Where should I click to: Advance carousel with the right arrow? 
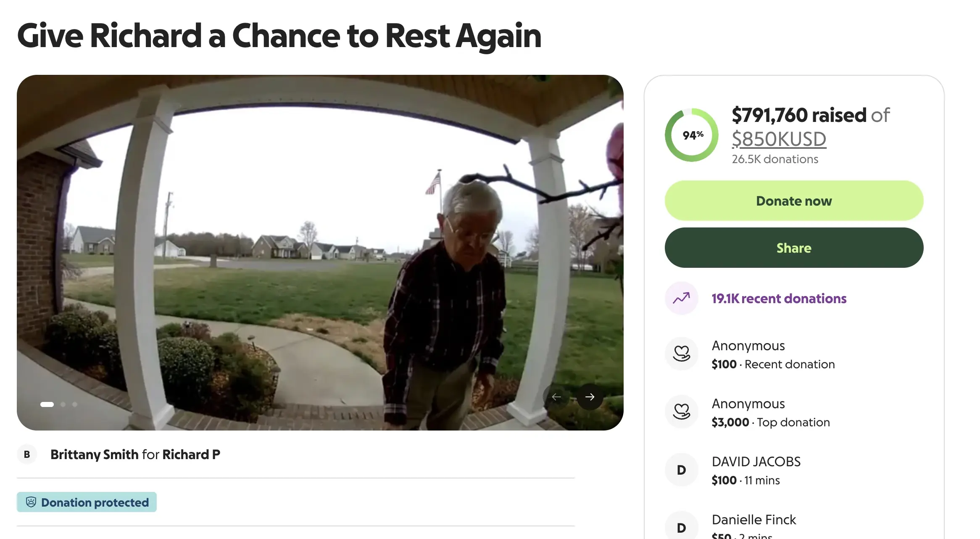coord(590,396)
